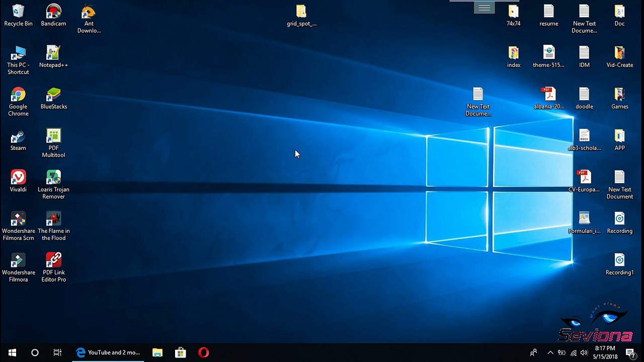
Task: Launch Opera browser from the taskbar
Action: (204, 352)
